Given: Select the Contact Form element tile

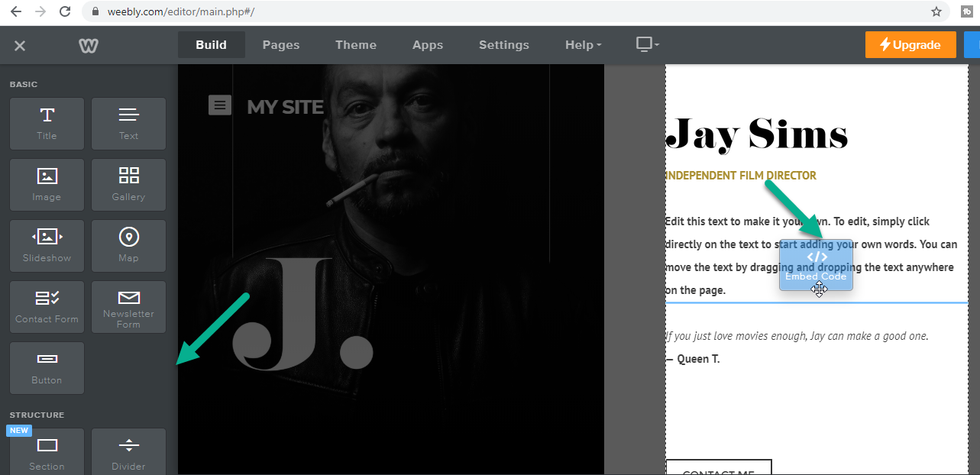Looking at the screenshot, I should tap(47, 307).
